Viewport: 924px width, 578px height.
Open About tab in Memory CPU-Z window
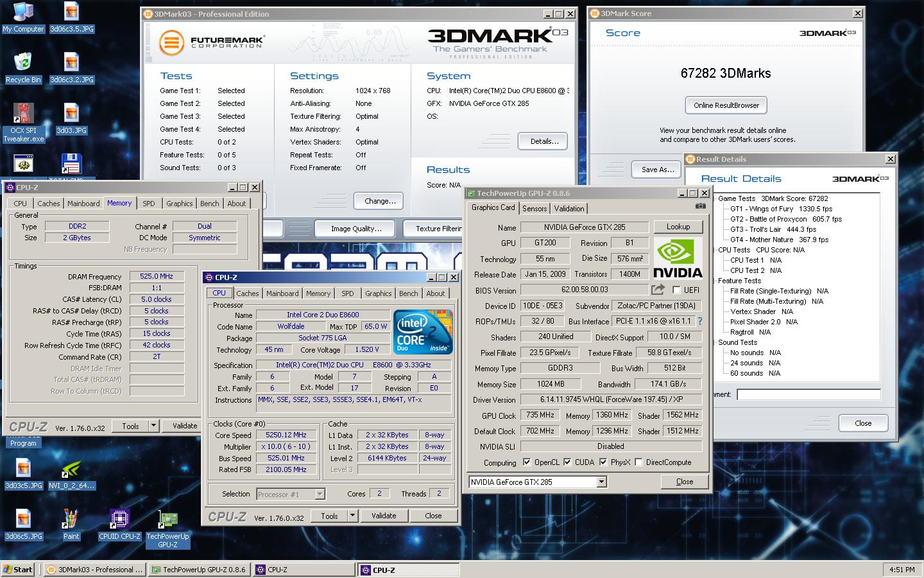[237, 203]
